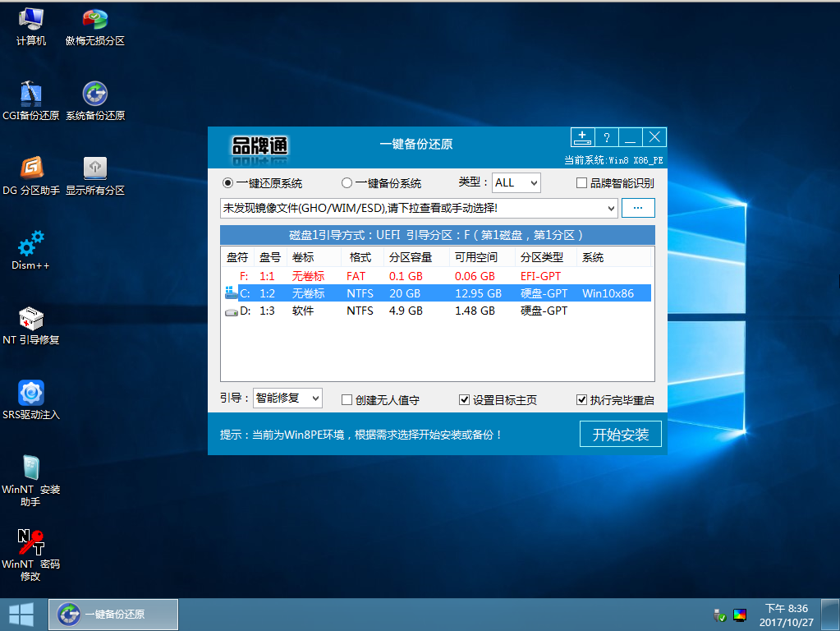Launch DG 分区助手 from desktop

[x=30, y=169]
